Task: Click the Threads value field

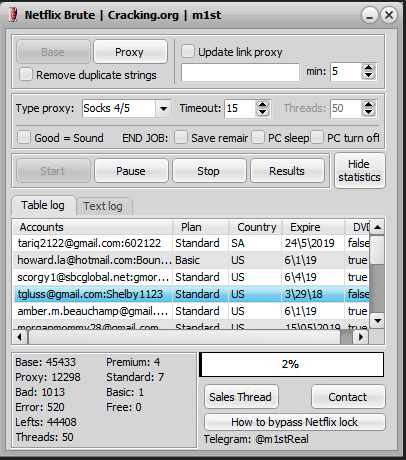Action: (x=346, y=108)
